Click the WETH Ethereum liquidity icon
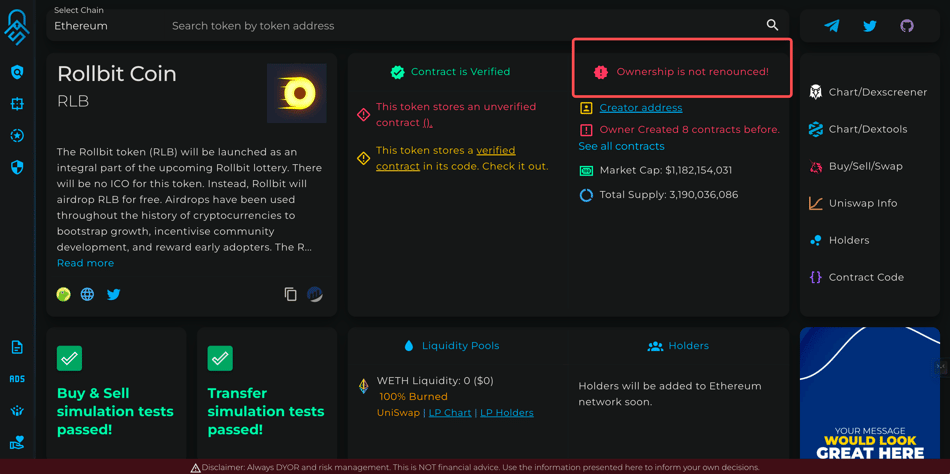This screenshot has width=950, height=474. pyautogui.click(x=364, y=386)
